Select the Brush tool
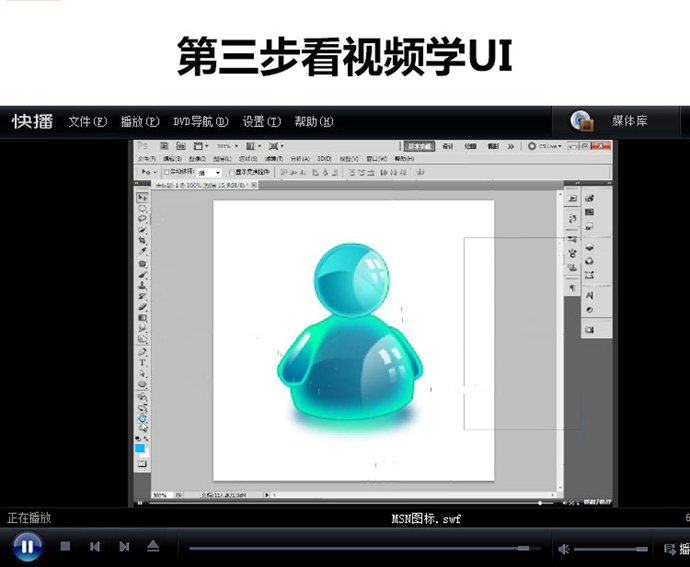The image size is (690, 567). point(142,274)
